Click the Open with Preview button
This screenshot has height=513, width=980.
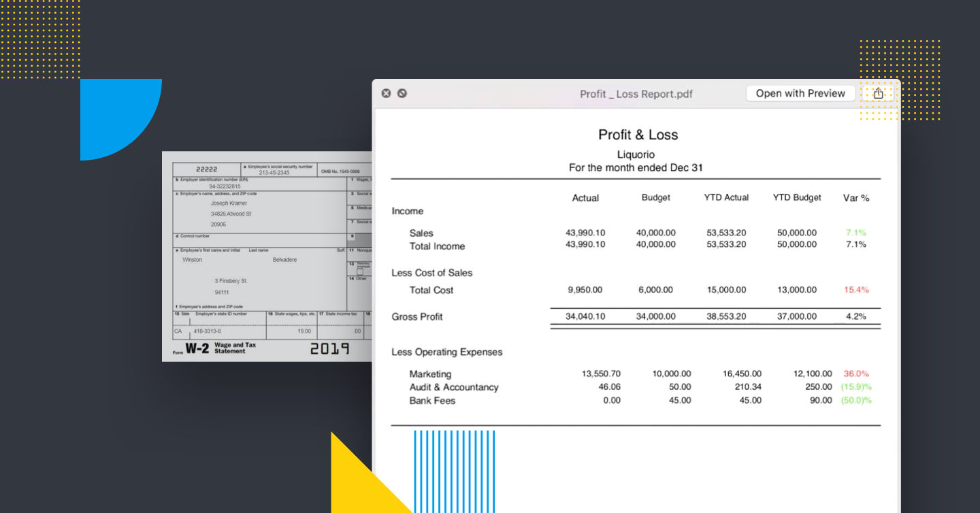coord(800,93)
